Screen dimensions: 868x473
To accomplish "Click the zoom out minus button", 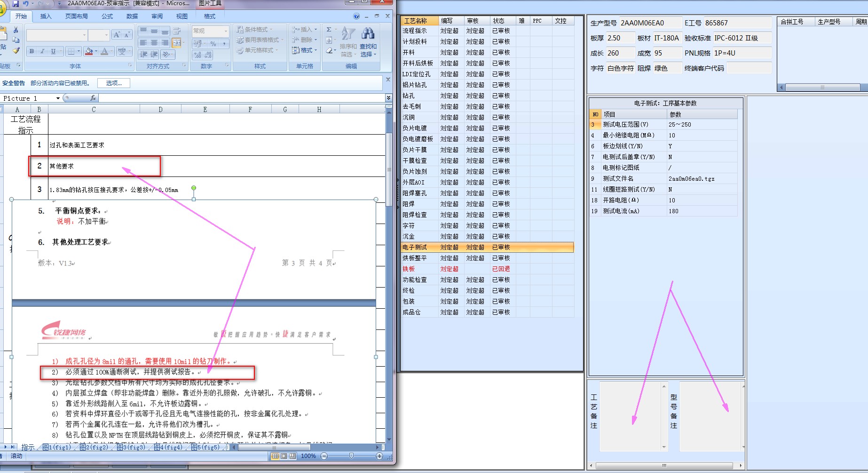I will coord(324,456).
